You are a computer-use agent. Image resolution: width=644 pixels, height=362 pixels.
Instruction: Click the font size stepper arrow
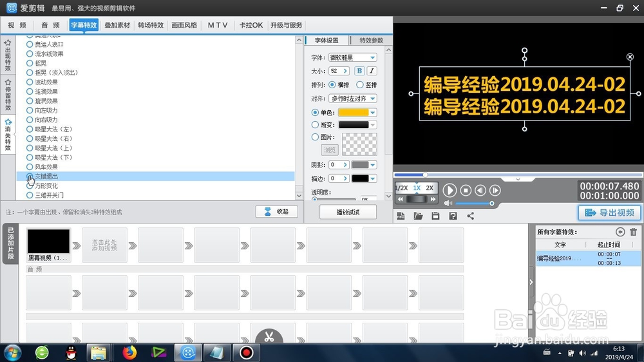345,71
